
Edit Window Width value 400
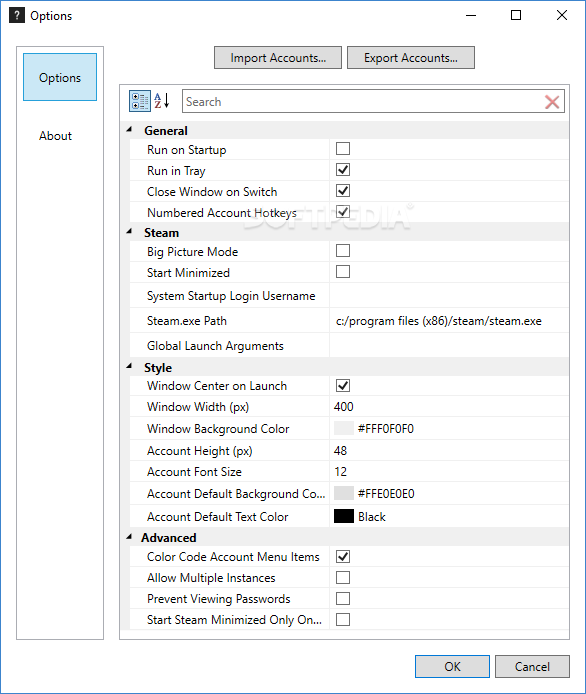[x=449, y=406]
